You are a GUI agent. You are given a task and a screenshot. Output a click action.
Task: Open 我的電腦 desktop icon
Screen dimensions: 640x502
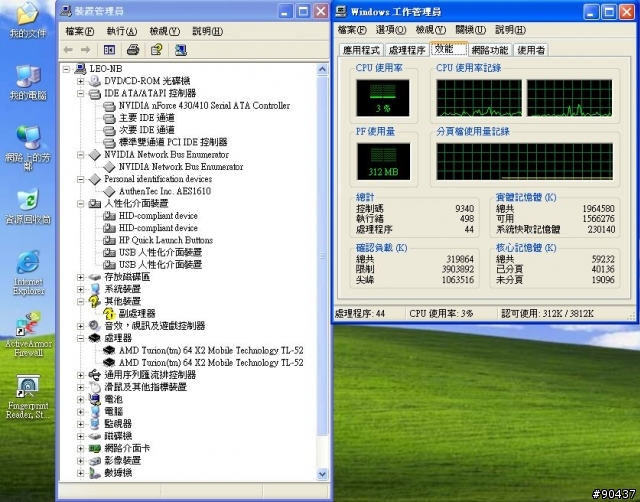pos(28,83)
